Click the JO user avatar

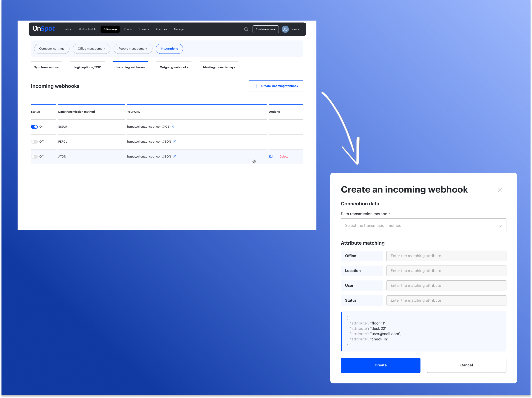pyautogui.click(x=285, y=29)
